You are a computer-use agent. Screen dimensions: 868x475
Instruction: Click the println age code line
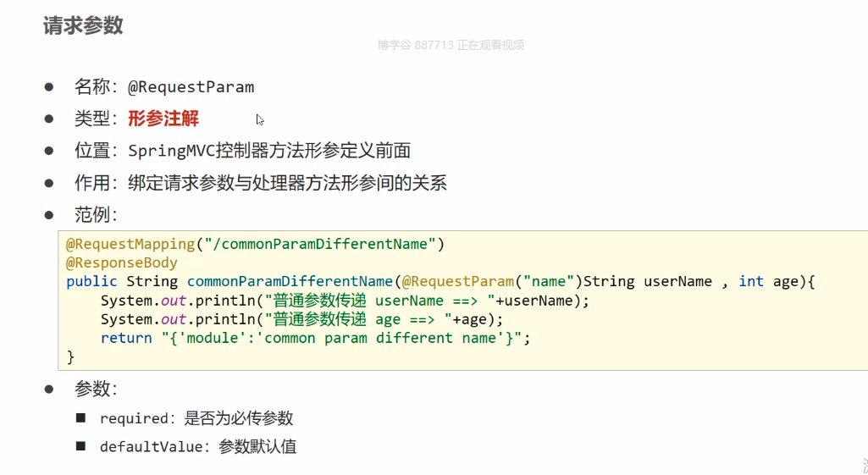click(x=301, y=319)
